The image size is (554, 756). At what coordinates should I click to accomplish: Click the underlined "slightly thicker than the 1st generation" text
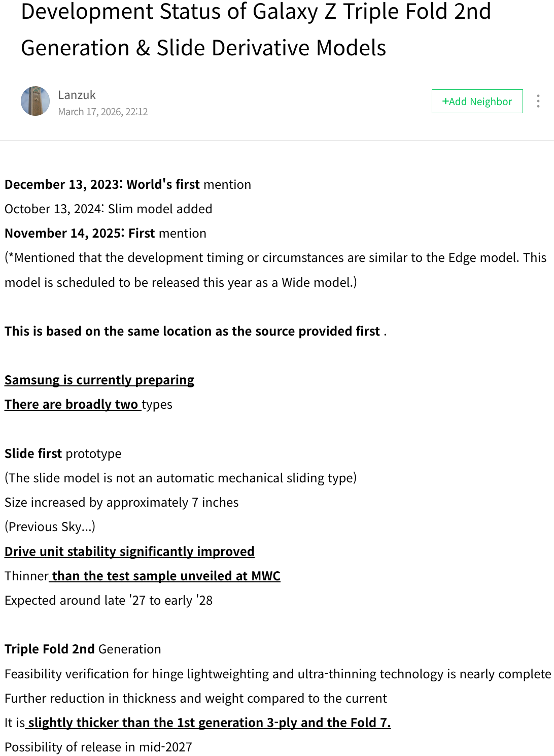coord(210,722)
